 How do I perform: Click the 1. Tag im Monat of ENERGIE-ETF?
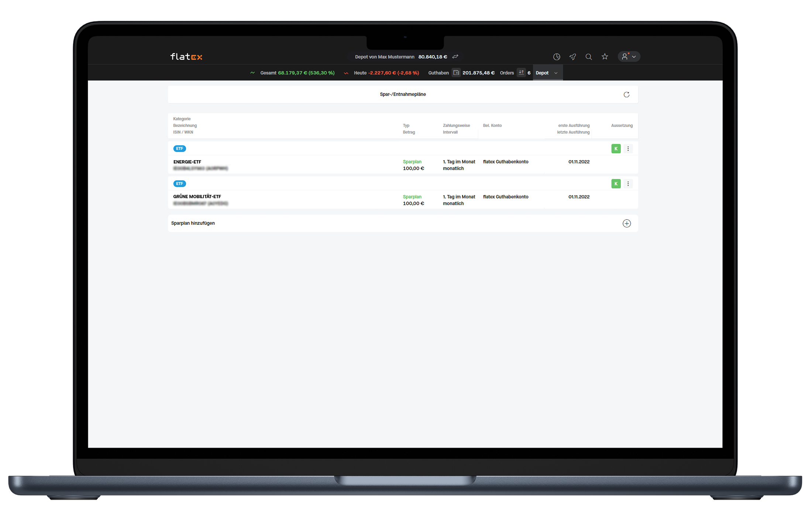coord(459,162)
